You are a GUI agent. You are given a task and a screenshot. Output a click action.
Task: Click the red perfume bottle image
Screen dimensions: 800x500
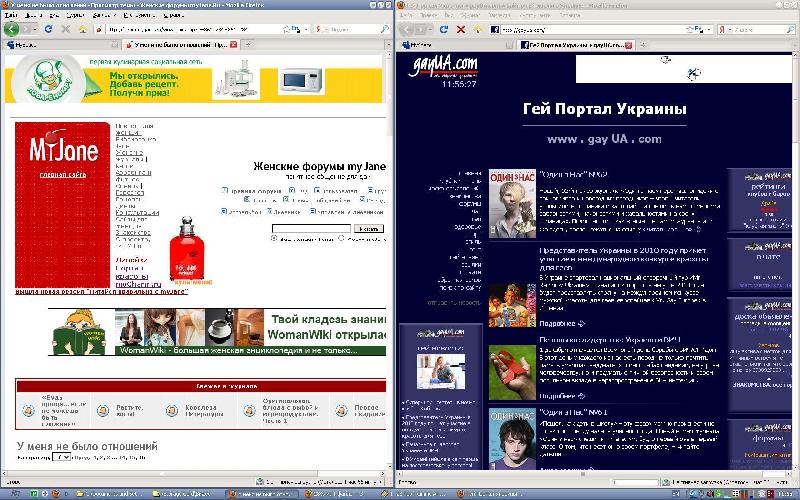tap(187, 248)
